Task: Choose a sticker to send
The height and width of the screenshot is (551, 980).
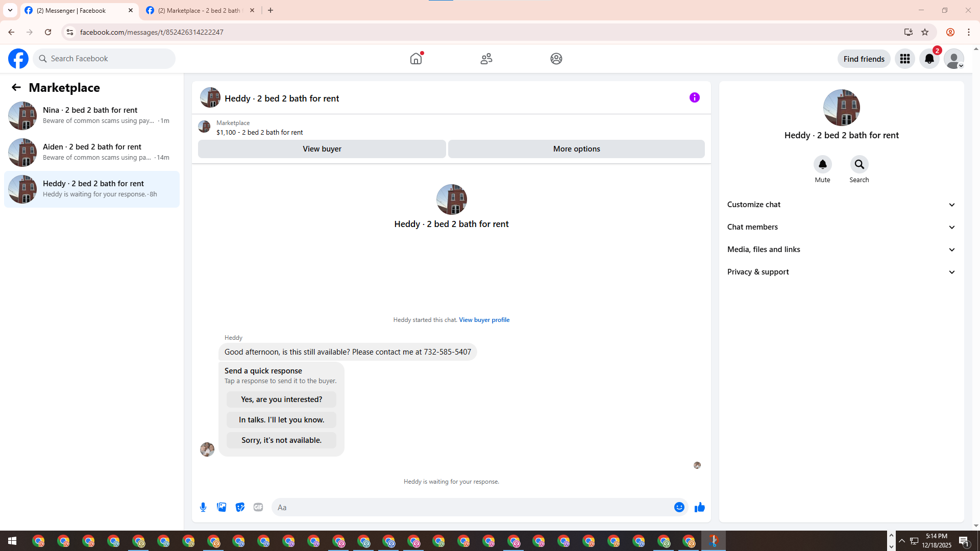Action: (x=240, y=507)
